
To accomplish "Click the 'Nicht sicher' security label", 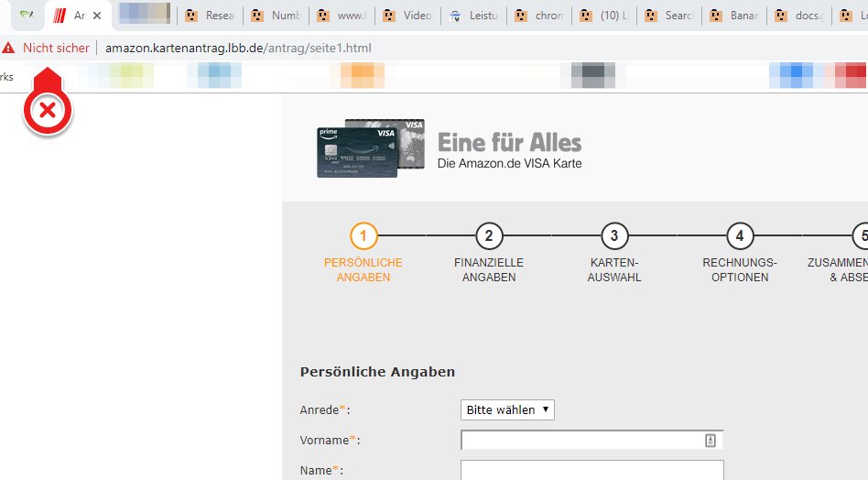I will tap(56, 49).
